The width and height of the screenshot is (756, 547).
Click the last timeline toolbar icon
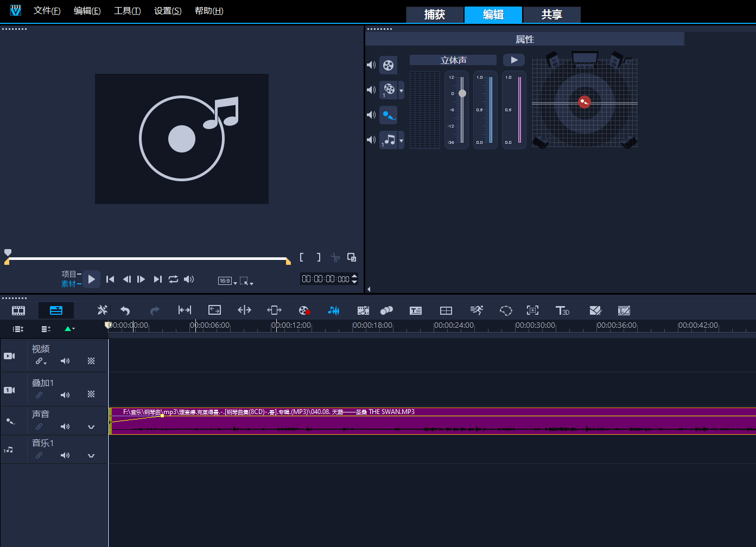coord(624,310)
